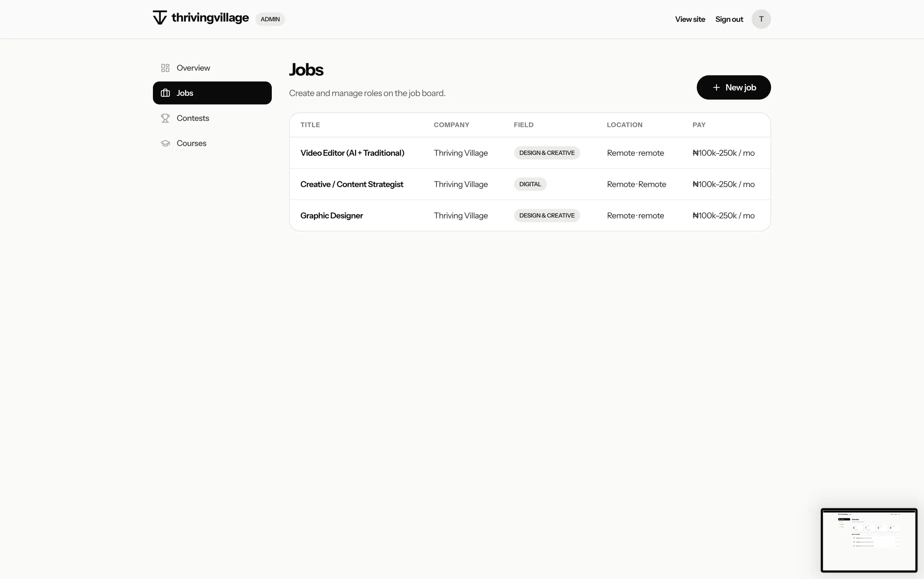Click DESIGN & CREATIVE tag on Graphic Designer row
The width and height of the screenshot is (924, 579).
[x=547, y=215]
